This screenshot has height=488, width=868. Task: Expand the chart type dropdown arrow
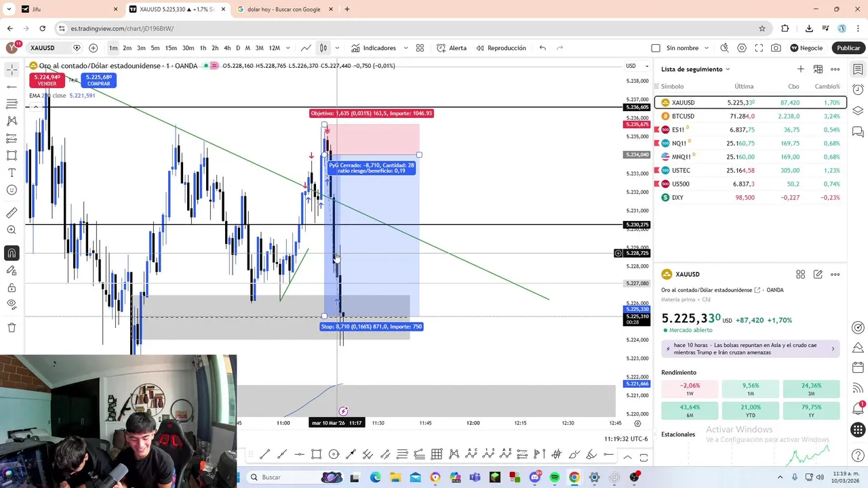pyautogui.click(x=337, y=48)
